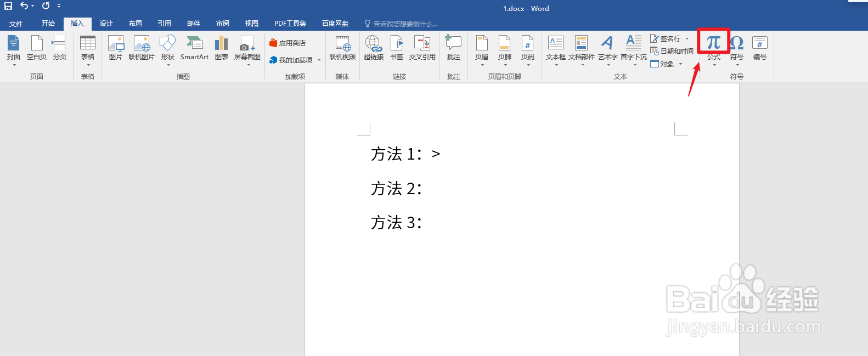
Task: Expand the 形状 dropdown arrow
Action: [x=168, y=65]
